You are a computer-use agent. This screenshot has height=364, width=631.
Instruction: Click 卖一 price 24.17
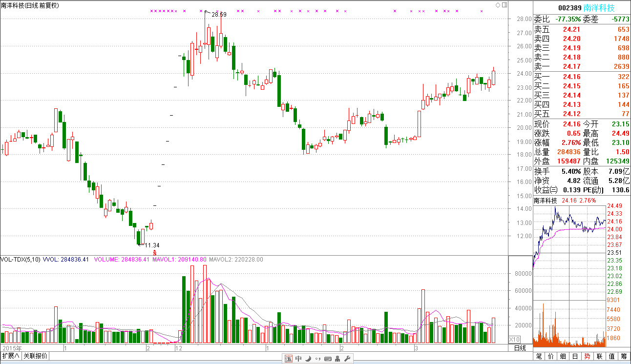point(572,66)
